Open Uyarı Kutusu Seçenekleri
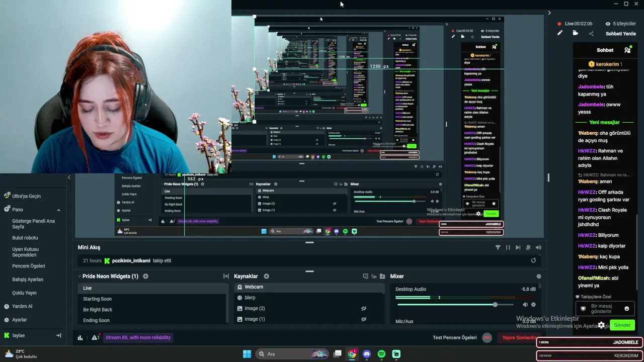This screenshot has height=362, width=644. 26,252
